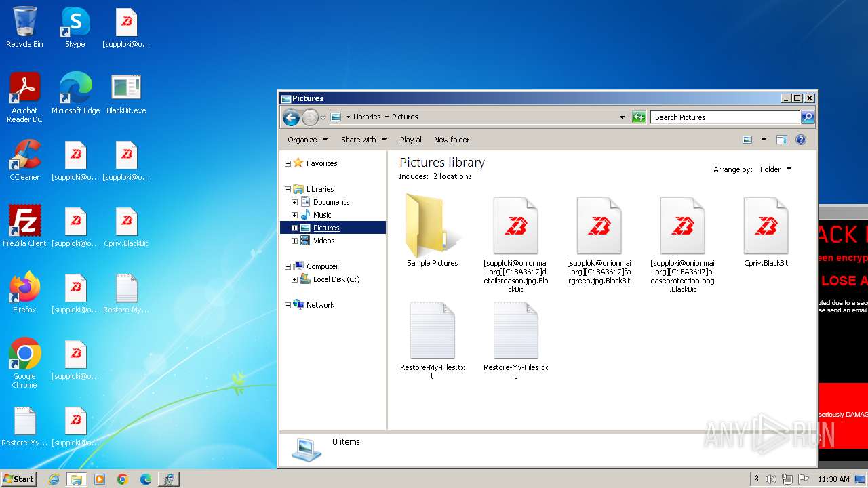Click Play all in toolbar
Image resolution: width=868 pixels, height=488 pixels.
tap(411, 140)
